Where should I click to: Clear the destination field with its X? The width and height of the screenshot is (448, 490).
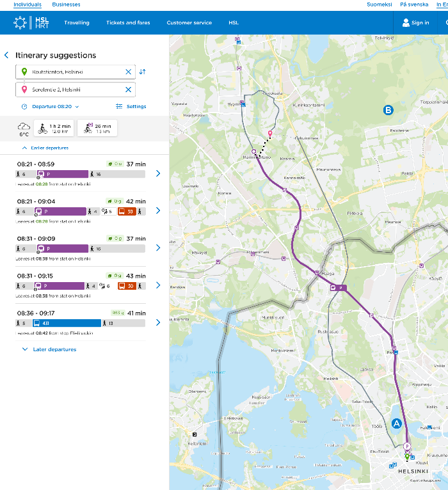128,90
